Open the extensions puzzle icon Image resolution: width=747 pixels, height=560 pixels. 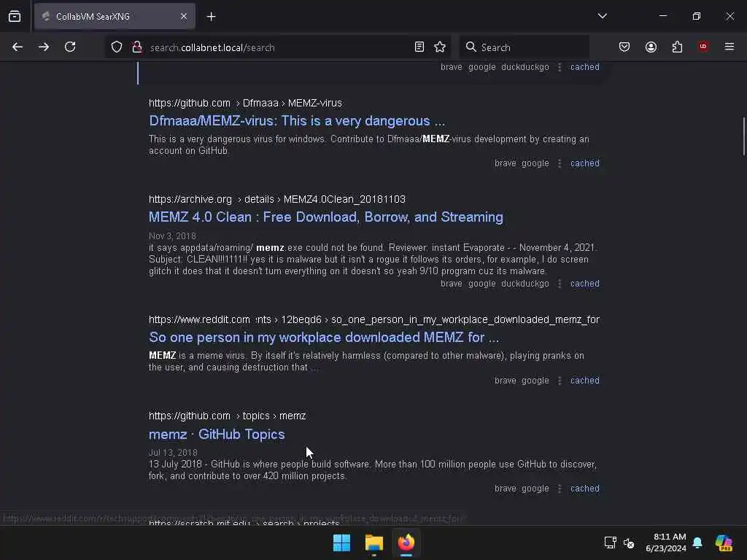tap(677, 47)
